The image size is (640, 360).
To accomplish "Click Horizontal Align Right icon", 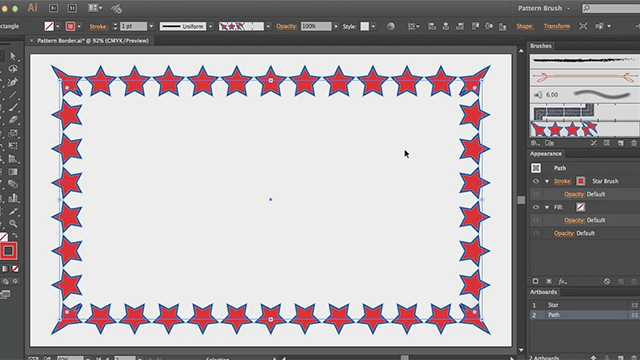I will tap(460, 27).
